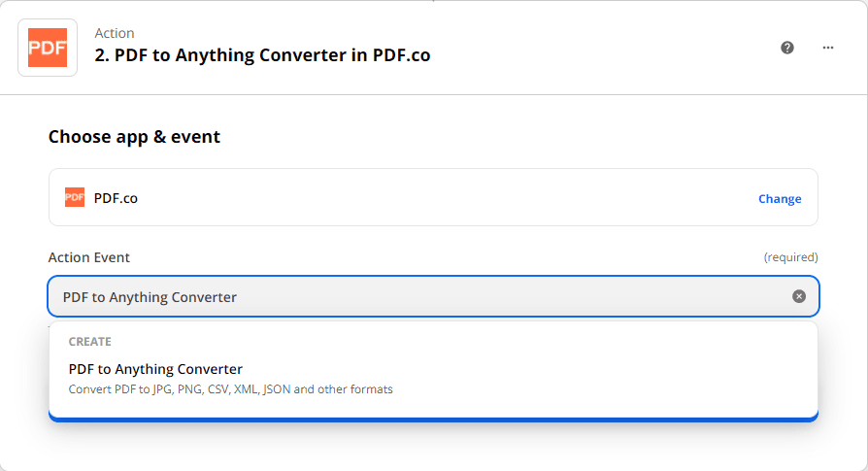The width and height of the screenshot is (868, 471).
Task: Click the Change link for PDF.co app
Action: tap(780, 199)
